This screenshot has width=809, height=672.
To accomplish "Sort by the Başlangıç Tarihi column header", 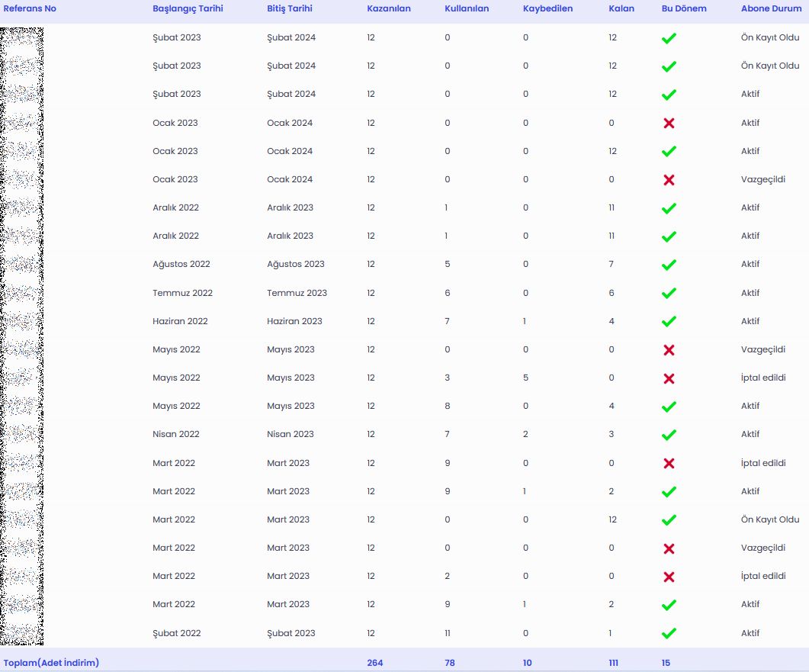I will [188, 9].
